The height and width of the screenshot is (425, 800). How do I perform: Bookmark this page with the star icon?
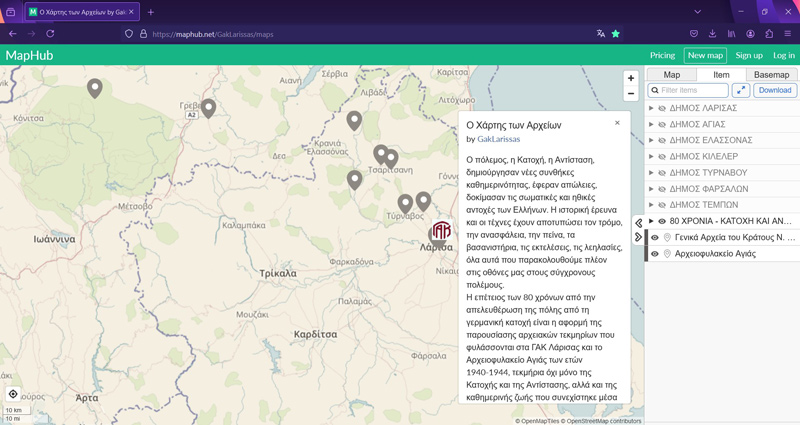[616, 34]
